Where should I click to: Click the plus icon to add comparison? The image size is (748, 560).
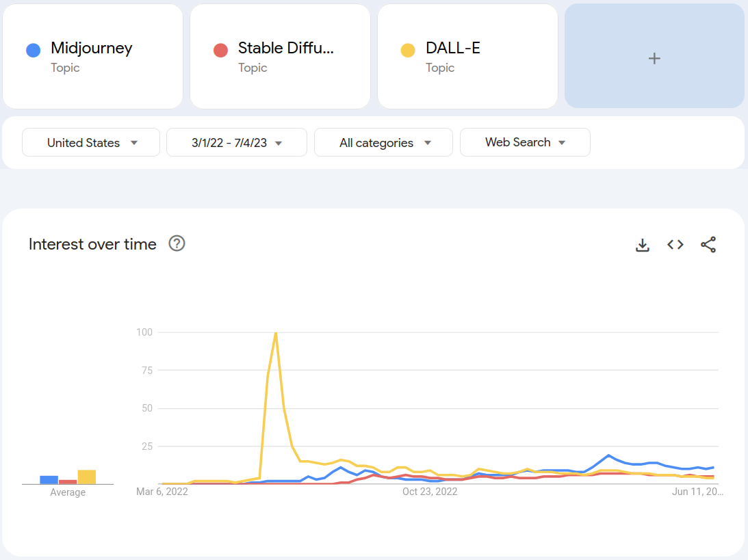(654, 58)
